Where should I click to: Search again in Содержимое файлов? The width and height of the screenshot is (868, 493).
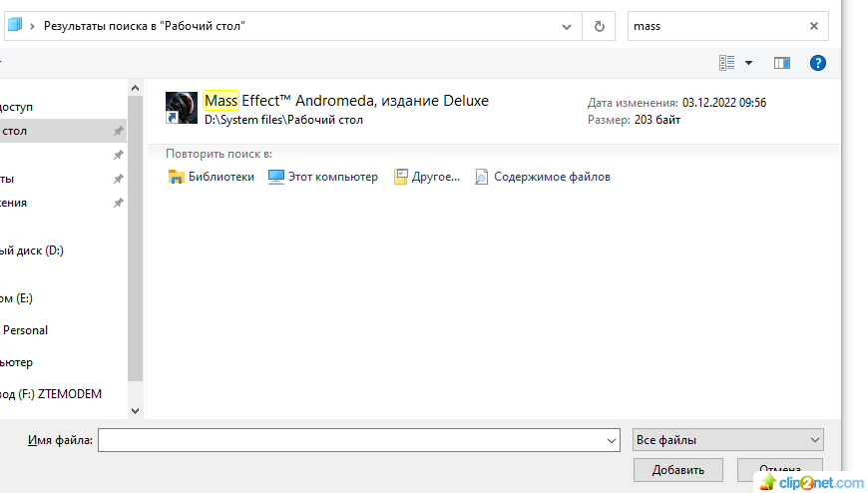coord(542,177)
